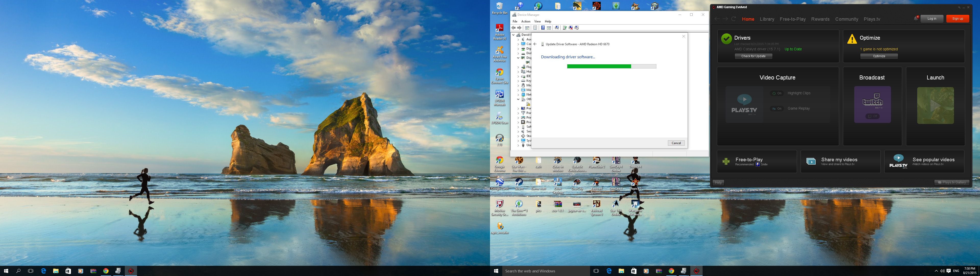Select the Cities Skylines desktop shortcut
980x276 pixels.
point(558,186)
